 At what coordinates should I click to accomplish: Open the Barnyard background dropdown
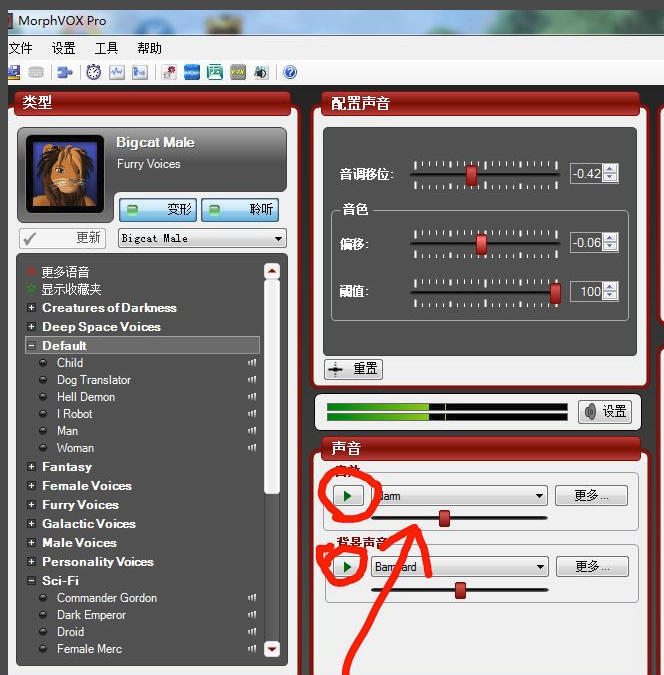pyautogui.click(x=459, y=567)
